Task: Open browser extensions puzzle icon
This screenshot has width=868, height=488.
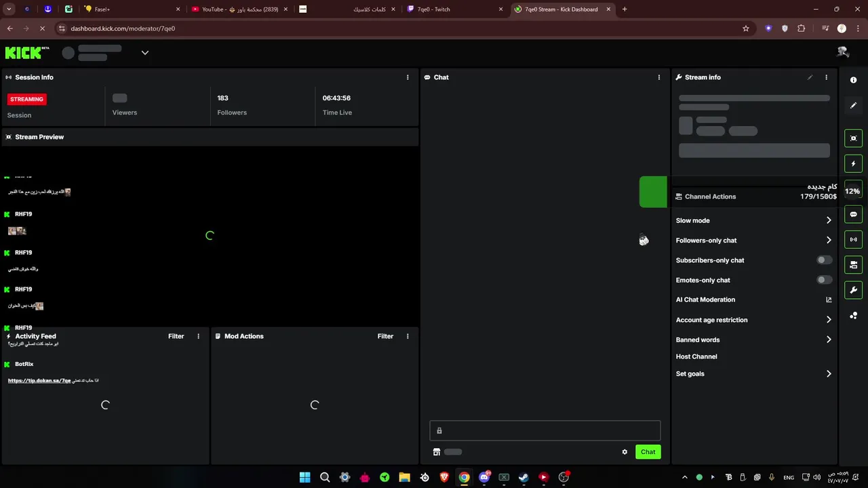Action: pyautogui.click(x=802, y=28)
